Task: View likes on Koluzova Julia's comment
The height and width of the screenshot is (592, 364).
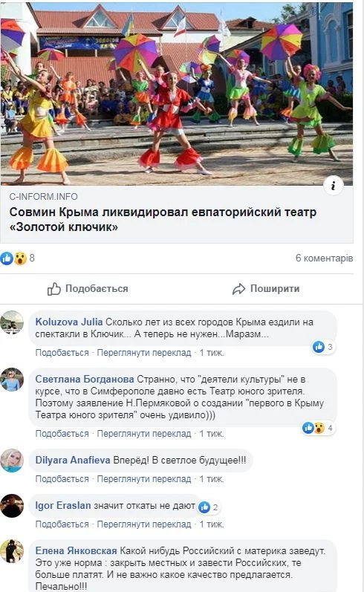Action: point(323,347)
